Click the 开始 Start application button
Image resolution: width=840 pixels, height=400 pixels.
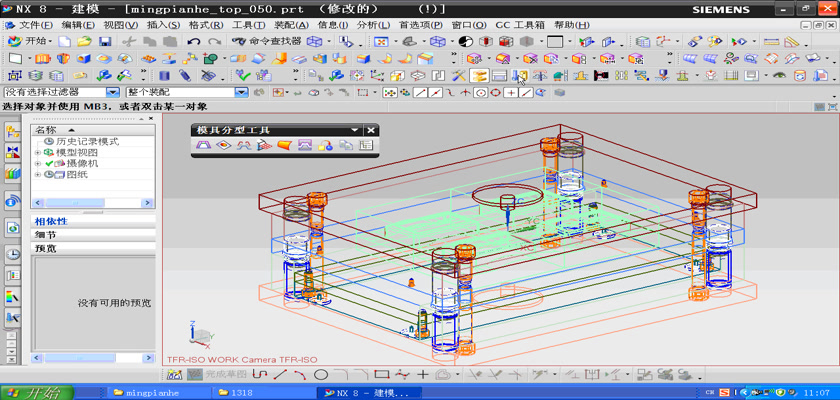[x=30, y=41]
